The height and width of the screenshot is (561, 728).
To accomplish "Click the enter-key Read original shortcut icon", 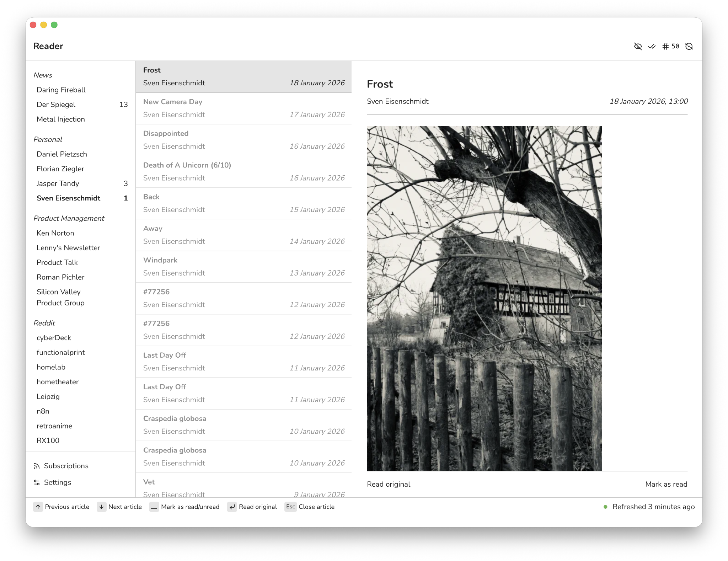I will coord(232,507).
